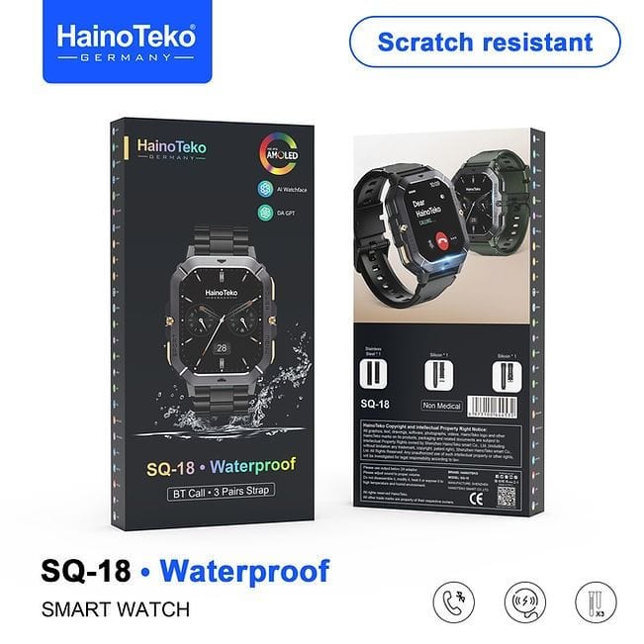
Task: Click the BT Call 3 Pairs Strap label
Action: (x=221, y=492)
